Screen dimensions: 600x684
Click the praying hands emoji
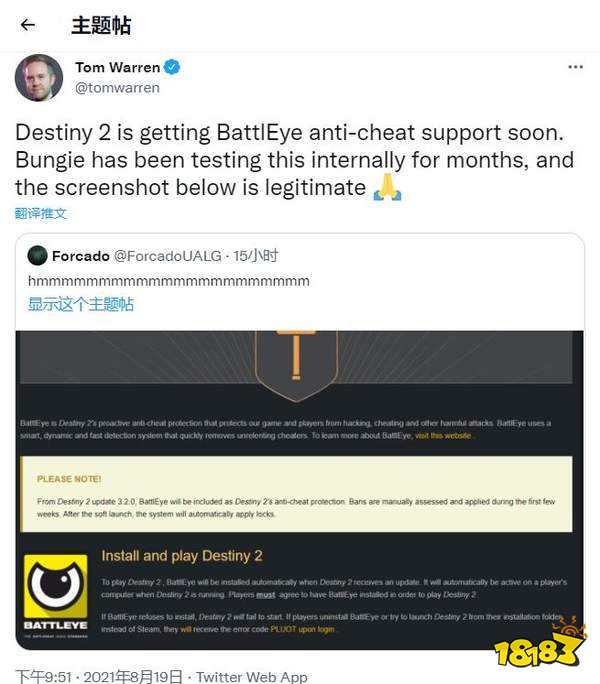[387, 187]
